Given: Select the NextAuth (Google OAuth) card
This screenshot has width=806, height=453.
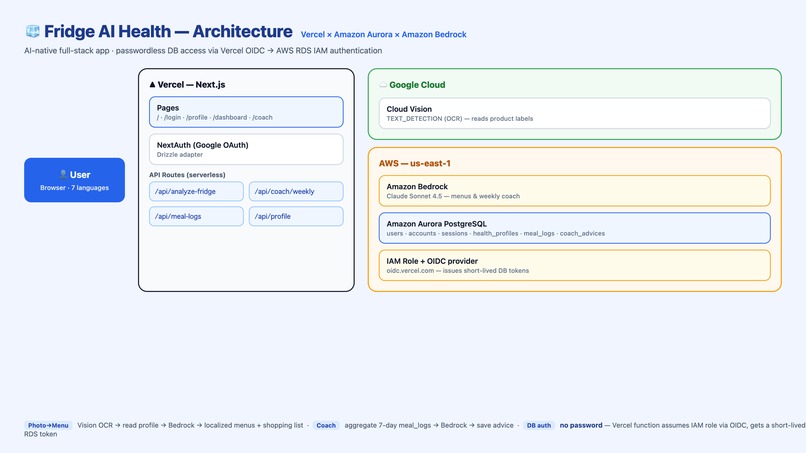Looking at the screenshot, I should tap(246, 149).
